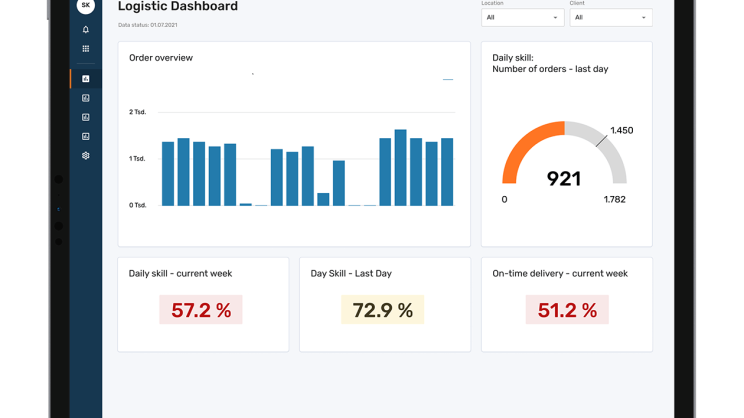This screenshot has height=418, width=744.
Task: Open the middle of three sidebar report icons
Action: (x=86, y=117)
